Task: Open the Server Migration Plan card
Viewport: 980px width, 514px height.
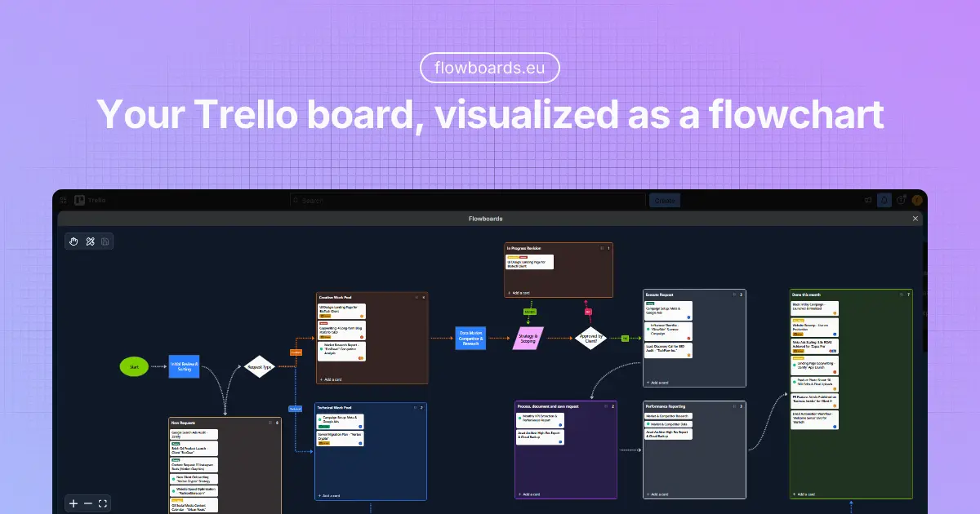Action: tap(341, 439)
